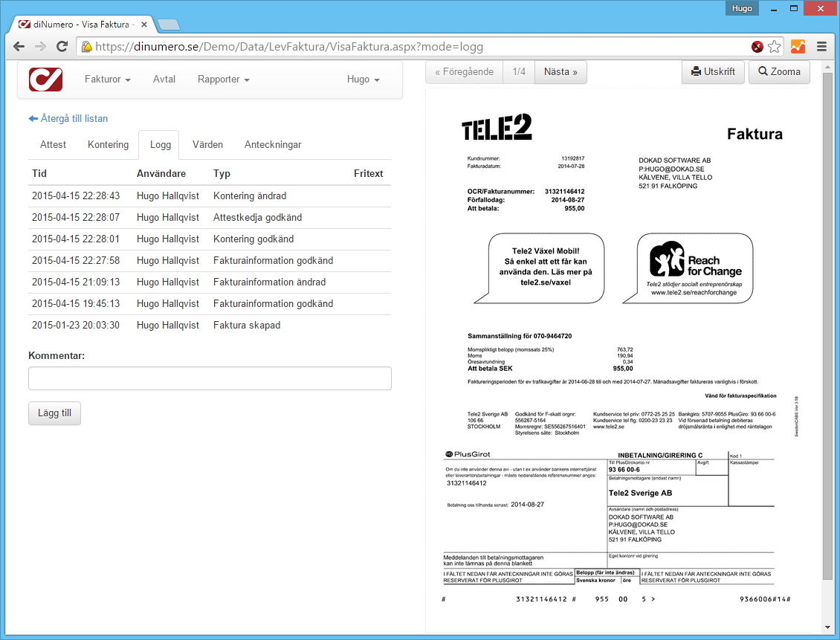
Task: Click timestamp 2015-04-15 22:27:58
Action: point(76,260)
